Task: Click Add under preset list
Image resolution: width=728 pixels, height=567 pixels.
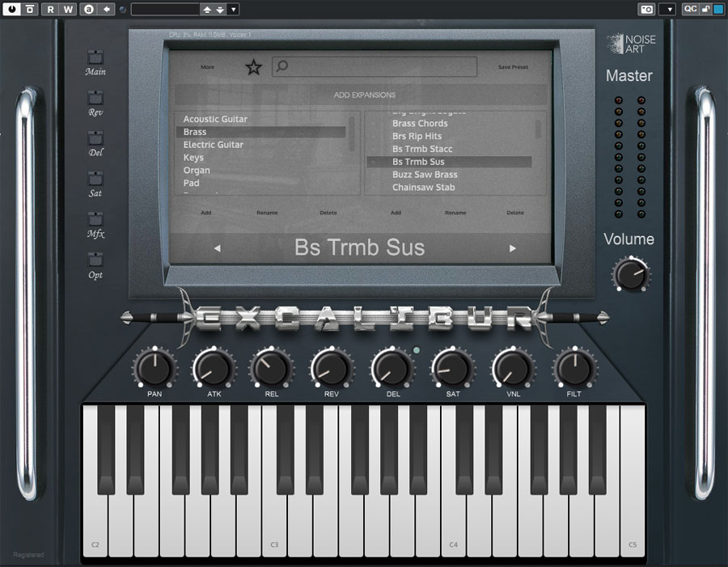Action: click(x=396, y=213)
